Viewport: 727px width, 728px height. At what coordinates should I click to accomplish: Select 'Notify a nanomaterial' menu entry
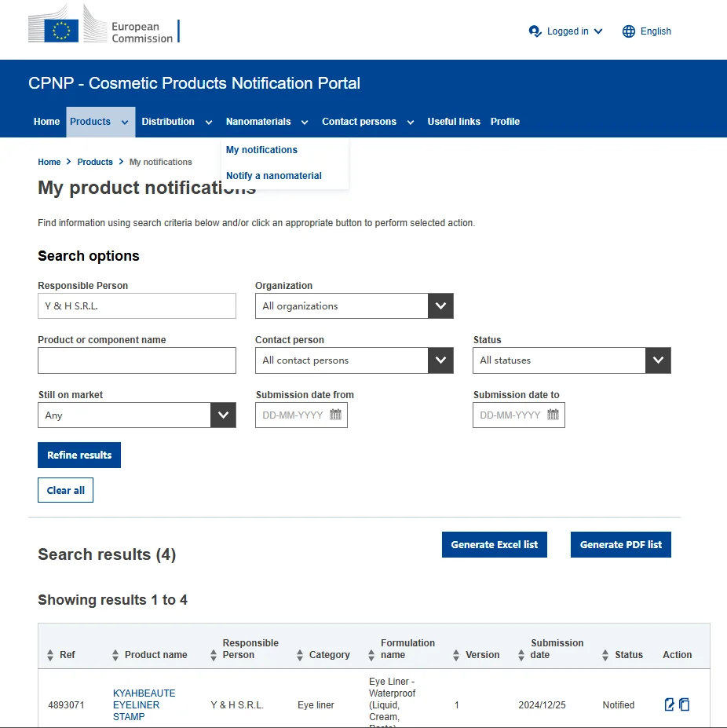coord(274,176)
